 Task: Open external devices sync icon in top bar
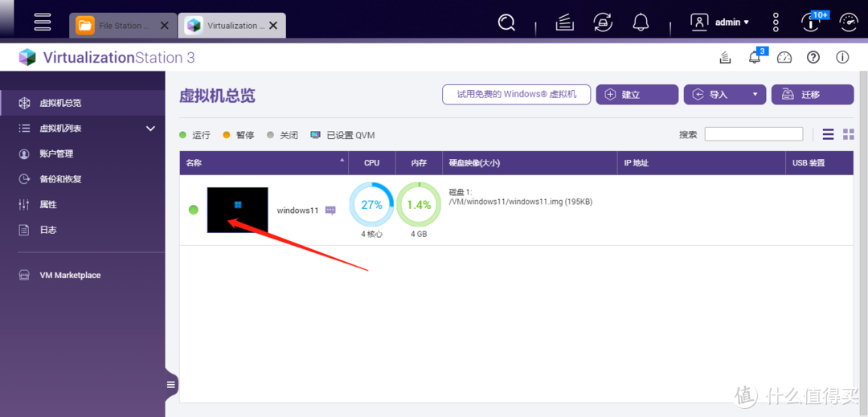point(603,22)
